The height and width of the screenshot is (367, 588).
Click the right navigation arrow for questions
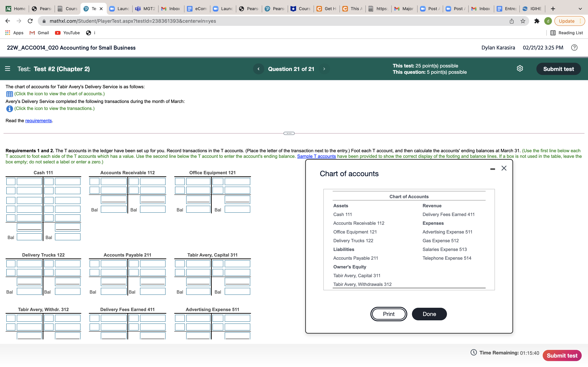[x=324, y=69]
